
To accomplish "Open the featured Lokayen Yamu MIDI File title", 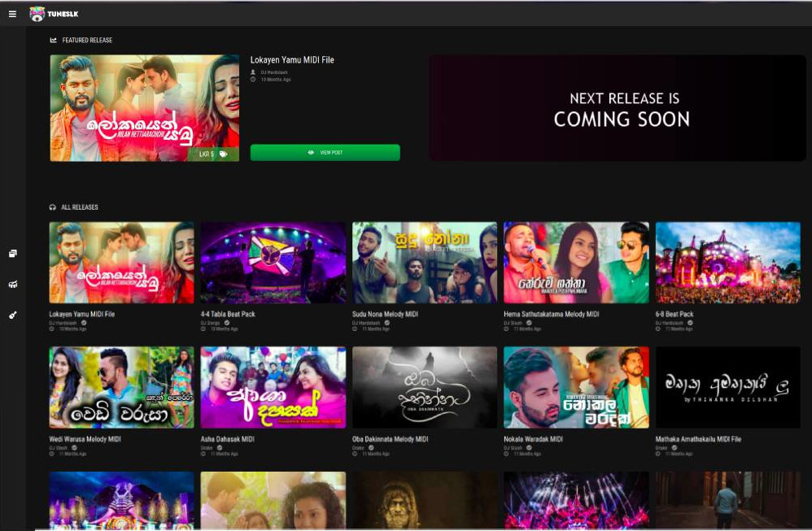I will point(292,60).
